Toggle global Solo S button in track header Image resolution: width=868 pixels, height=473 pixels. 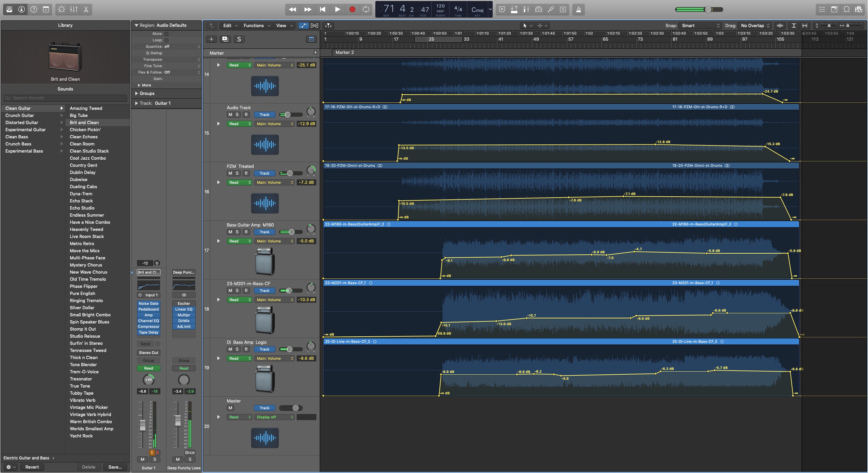(x=239, y=39)
